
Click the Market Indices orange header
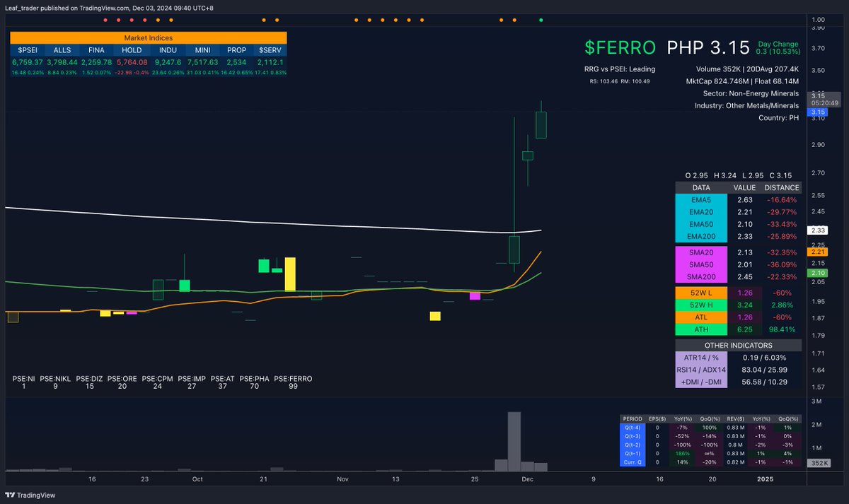click(x=148, y=37)
